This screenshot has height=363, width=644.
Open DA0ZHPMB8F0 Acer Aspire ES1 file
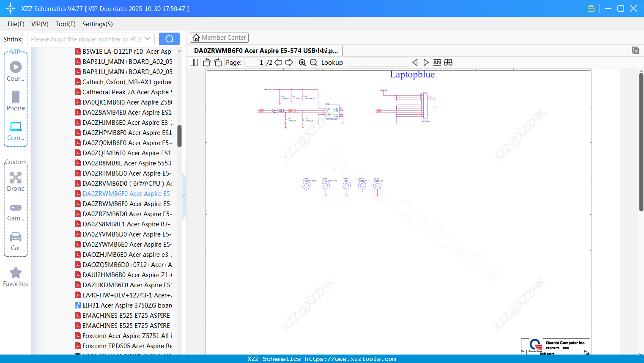(123, 132)
